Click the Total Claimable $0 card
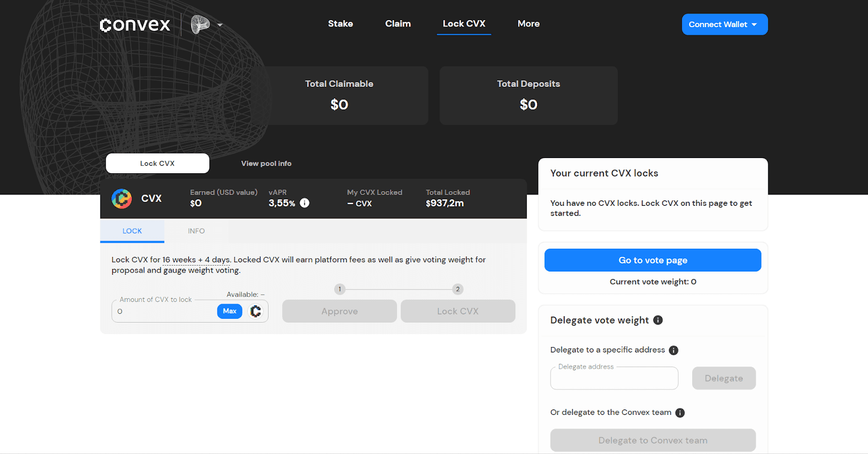Image resolution: width=868 pixels, height=454 pixels. click(339, 96)
